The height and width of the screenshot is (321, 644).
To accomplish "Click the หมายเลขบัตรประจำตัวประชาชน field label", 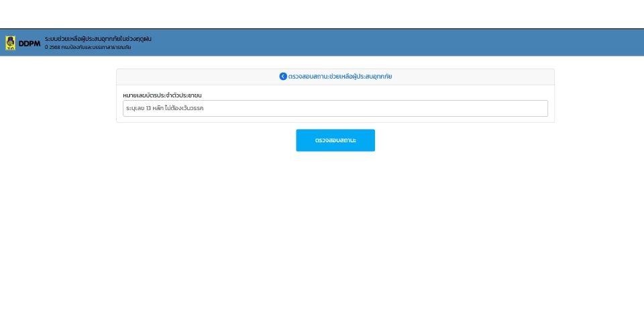I will (162, 95).
